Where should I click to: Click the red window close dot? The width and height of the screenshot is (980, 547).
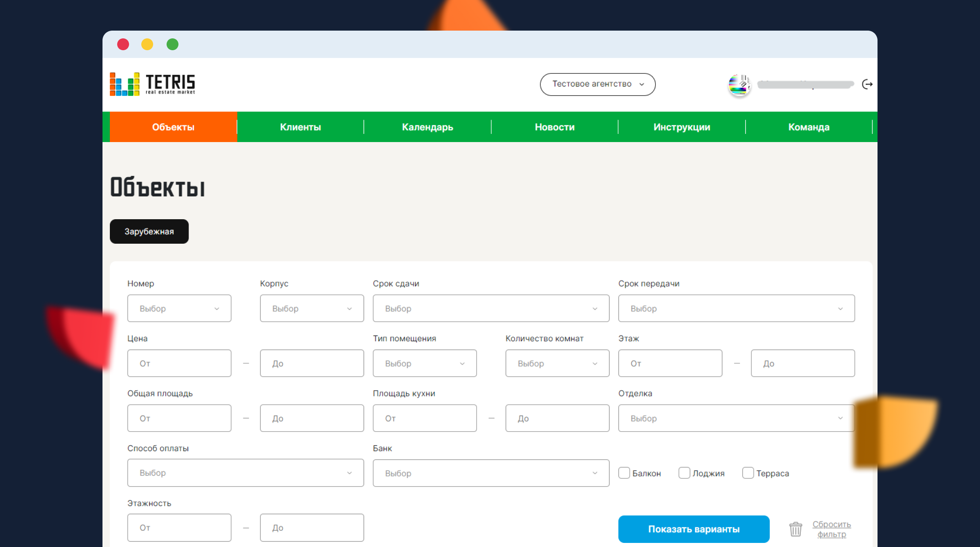tap(123, 44)
